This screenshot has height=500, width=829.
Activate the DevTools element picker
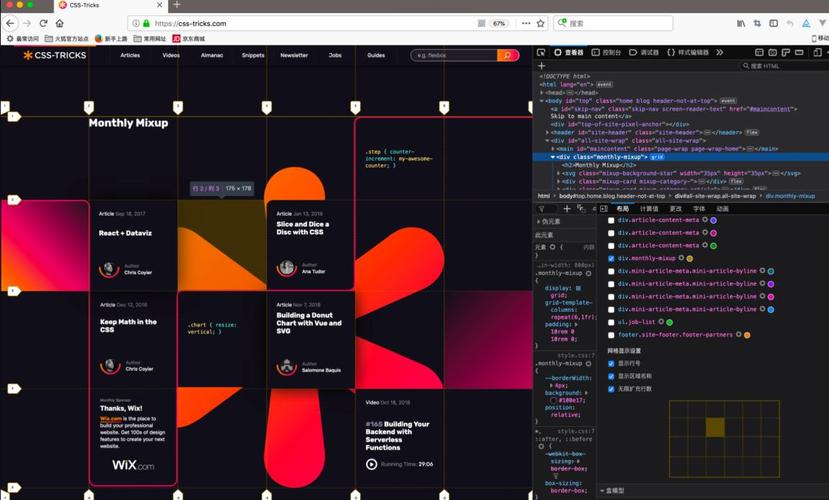pos(541,52)
